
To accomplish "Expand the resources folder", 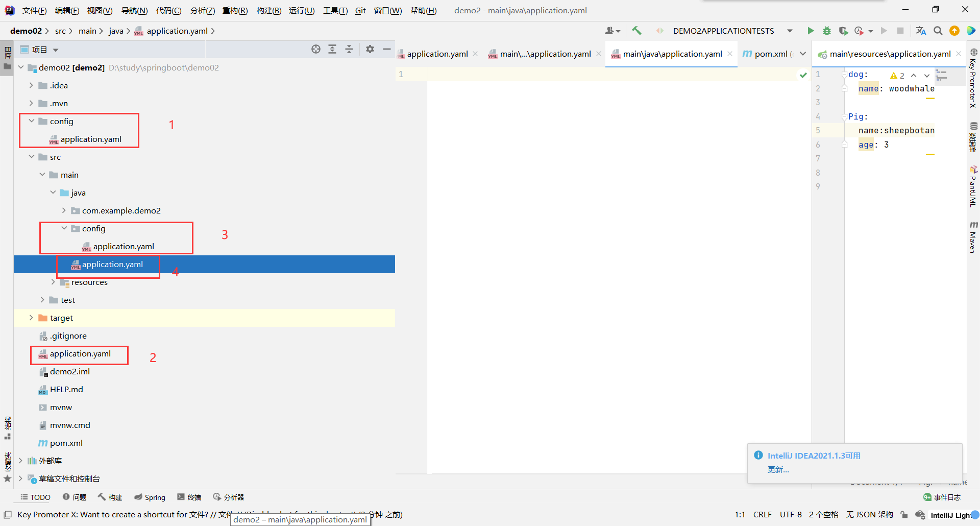I will [53, 282].
